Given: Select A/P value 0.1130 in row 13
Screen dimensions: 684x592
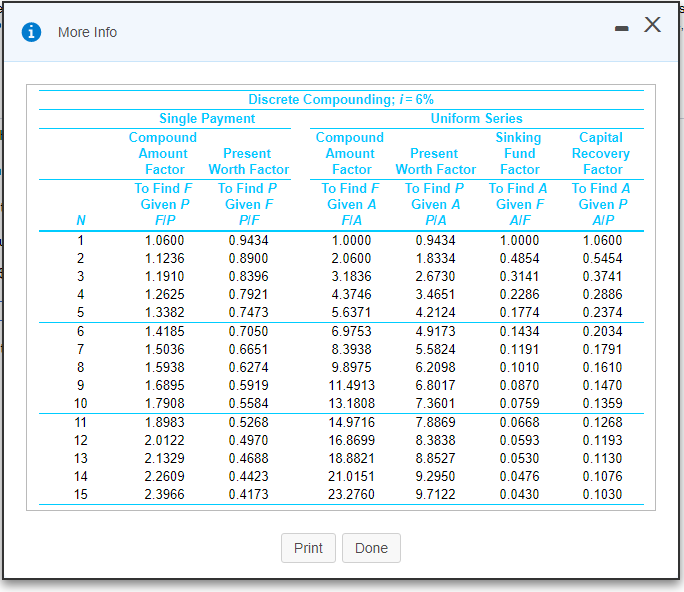Looking at the screenshot, I should pyautogui.click(x=602, y=459).
